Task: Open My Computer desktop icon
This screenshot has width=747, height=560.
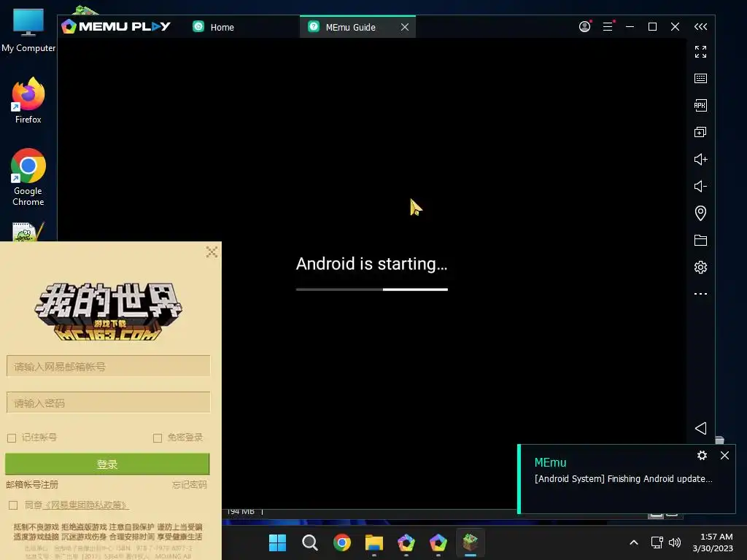Action: point(28,31)
